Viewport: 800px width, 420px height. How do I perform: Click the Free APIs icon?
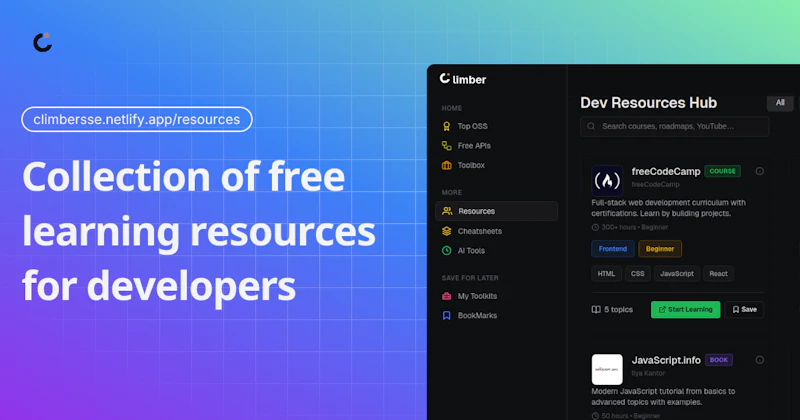pyautogui.click(x=446, y=146)
